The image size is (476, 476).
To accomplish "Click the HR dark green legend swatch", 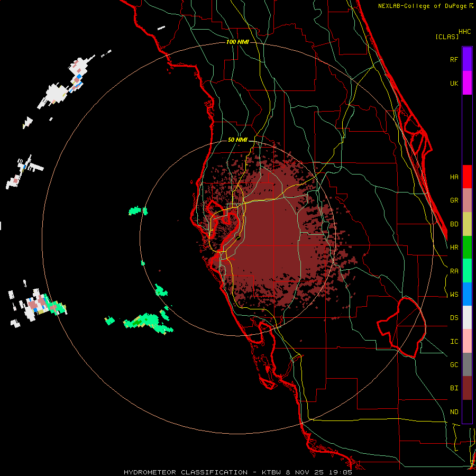I will pos(467,248).
